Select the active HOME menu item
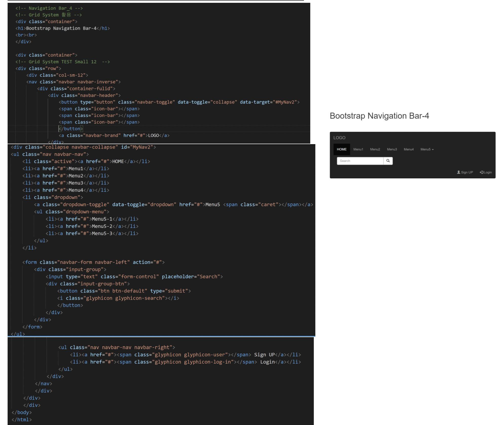This screenshot has width=504, height=425. click(x=341, y=149)
